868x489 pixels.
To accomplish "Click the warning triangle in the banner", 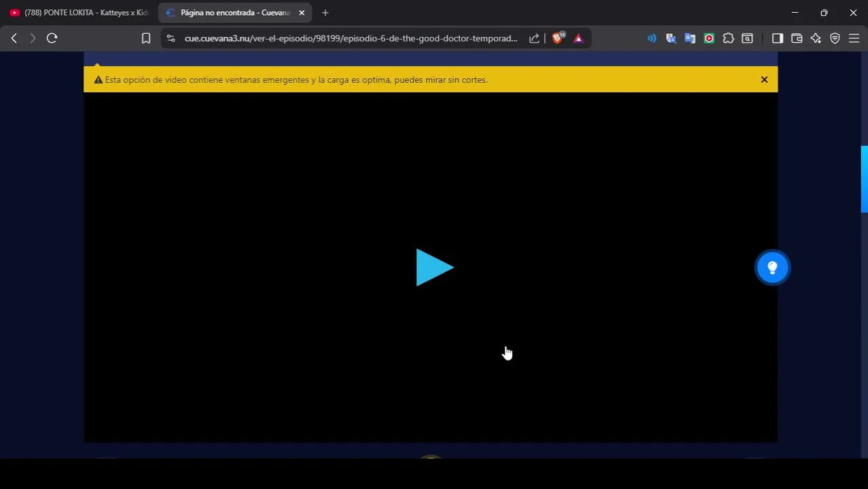I will pyautogui.click(x=98, y=80).
